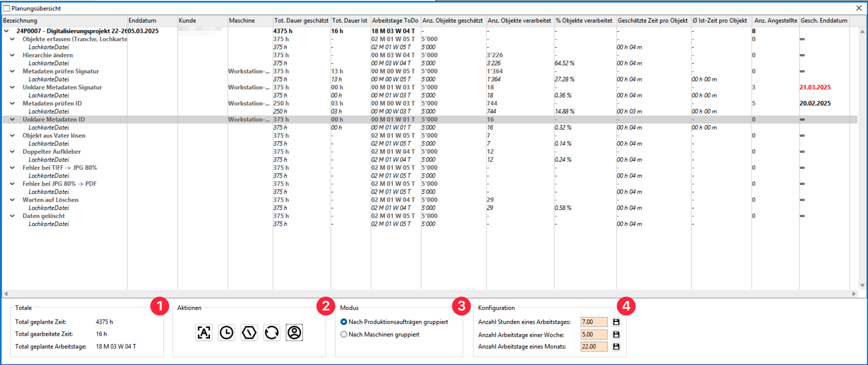
Task: Click the Metadaten prüfen ID row
Action: tap(52, 103)
